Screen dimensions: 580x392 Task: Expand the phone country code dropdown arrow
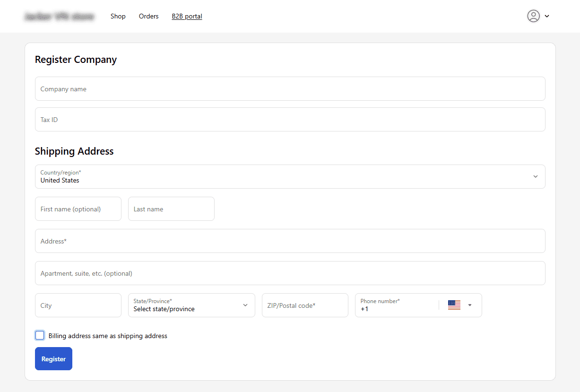click(469, 305)
